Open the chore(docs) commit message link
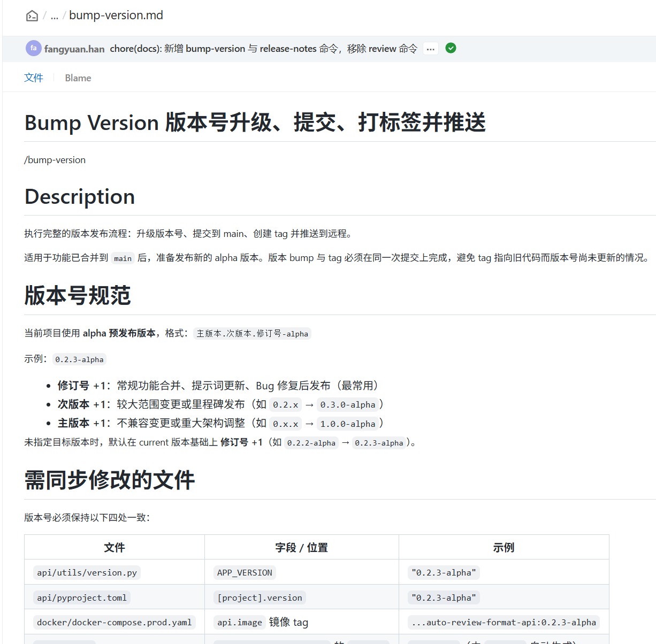 click(264, 49)
